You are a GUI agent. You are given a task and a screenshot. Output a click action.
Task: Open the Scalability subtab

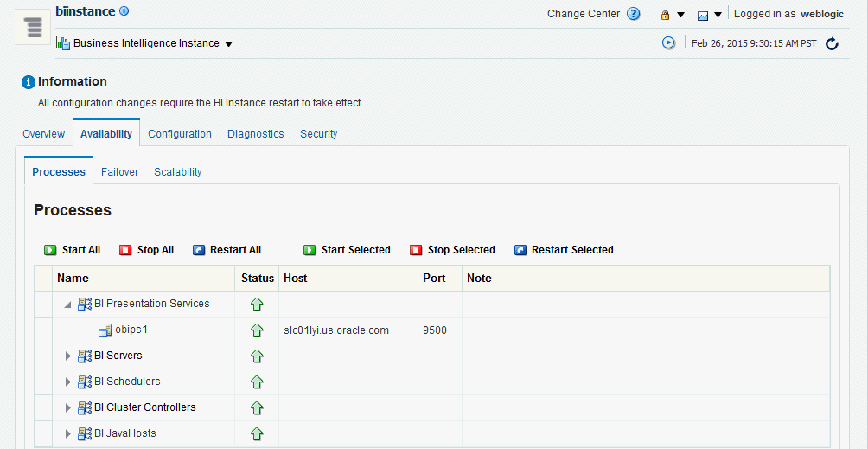coord(178,171)
